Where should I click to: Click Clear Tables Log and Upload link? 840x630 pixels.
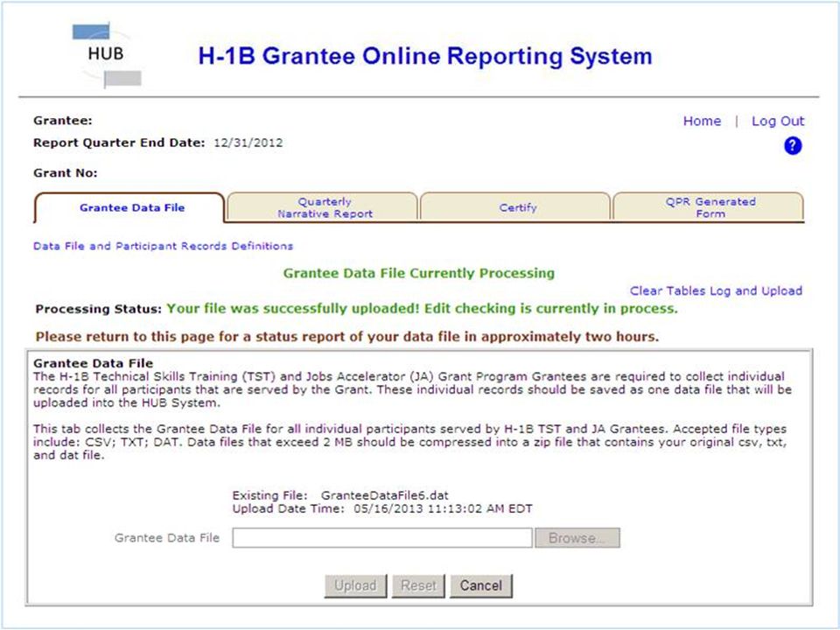coord(716,290)
